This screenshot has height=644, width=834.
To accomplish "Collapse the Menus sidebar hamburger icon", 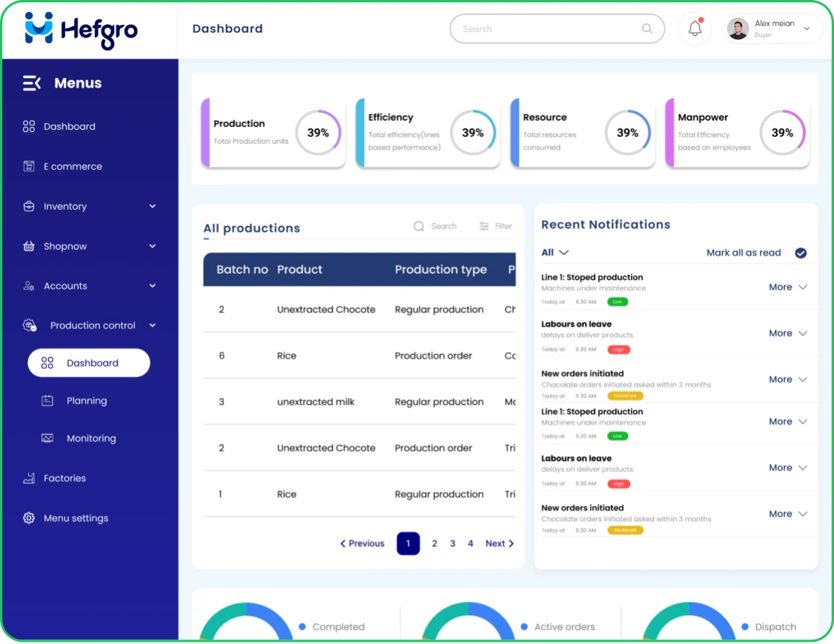I will [32, 83].
